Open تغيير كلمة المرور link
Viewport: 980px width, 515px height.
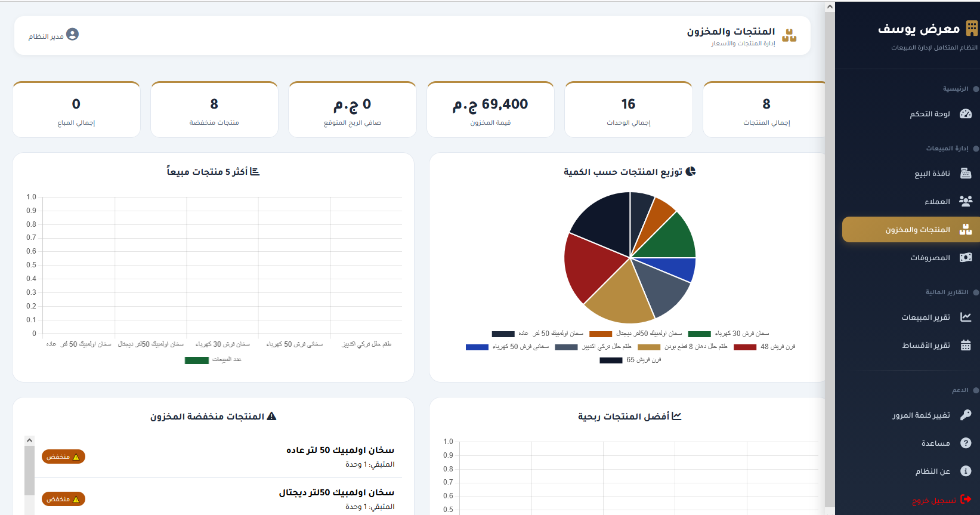click(x=911, y=415)
